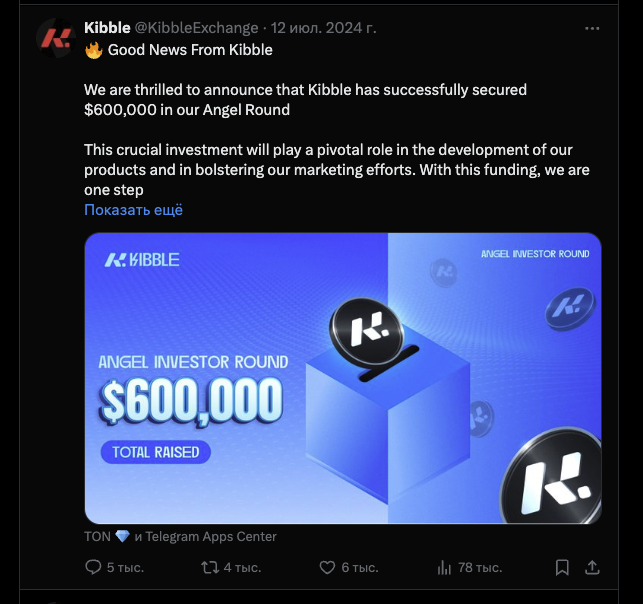Click the 4 тыс. reposts count
The height and width of the screenshot is (604, 643).
pos(242,568)
